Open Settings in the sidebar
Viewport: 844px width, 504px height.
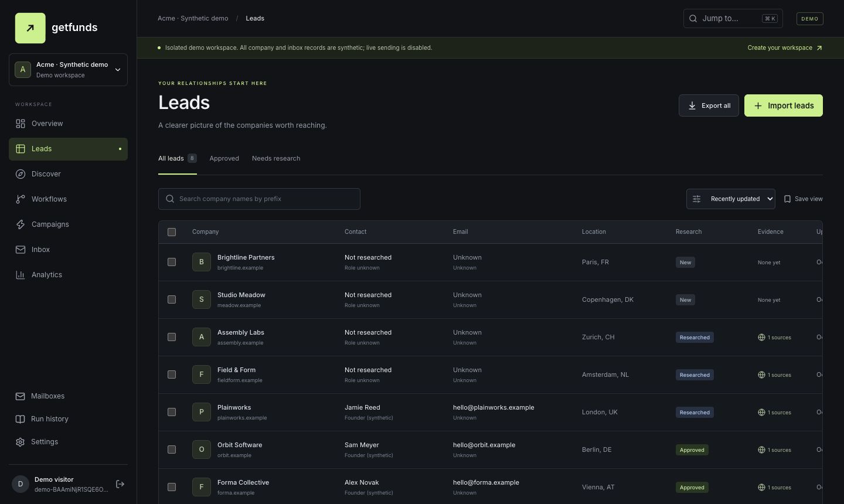coord(68,442)
